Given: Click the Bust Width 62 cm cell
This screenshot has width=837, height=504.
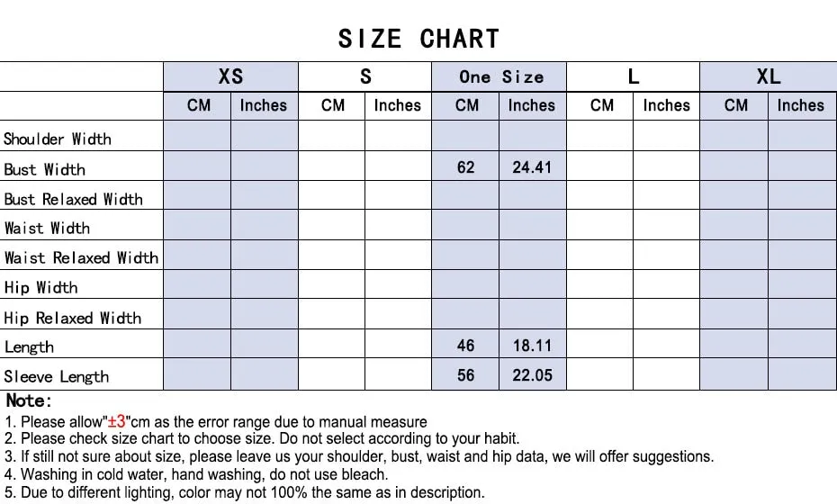Looking at the screenshot, I should click(465, 167).
